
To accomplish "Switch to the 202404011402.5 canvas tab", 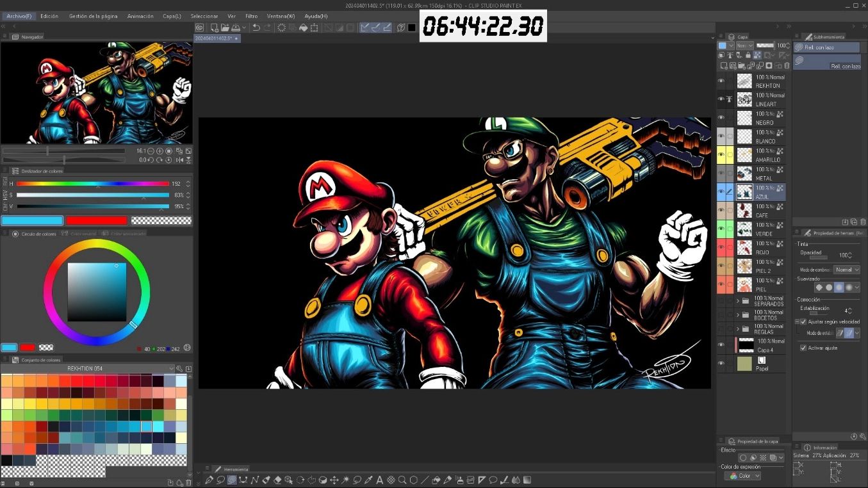I will pos(217,38).
